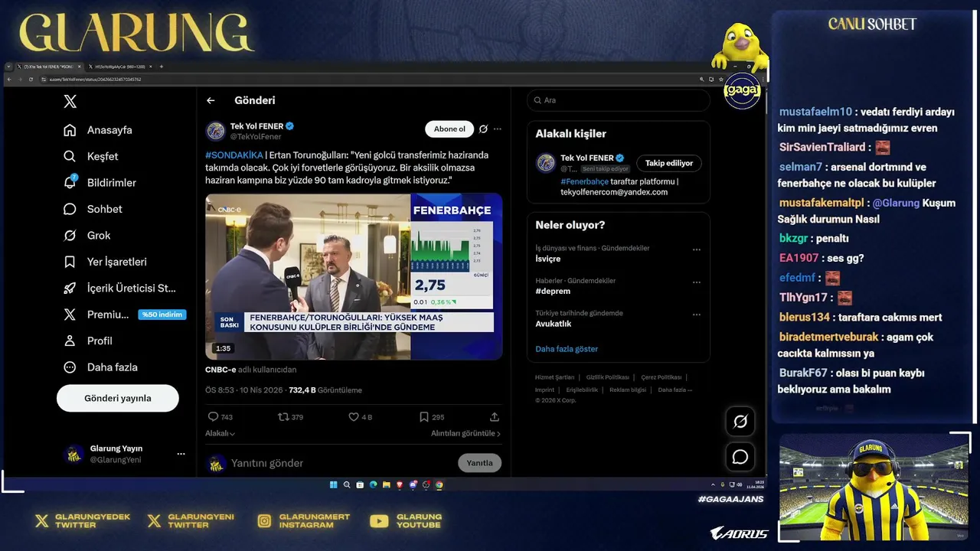Click the Ara search box
The width and height of the screenshot is (980, 551).
coord(618,100)
